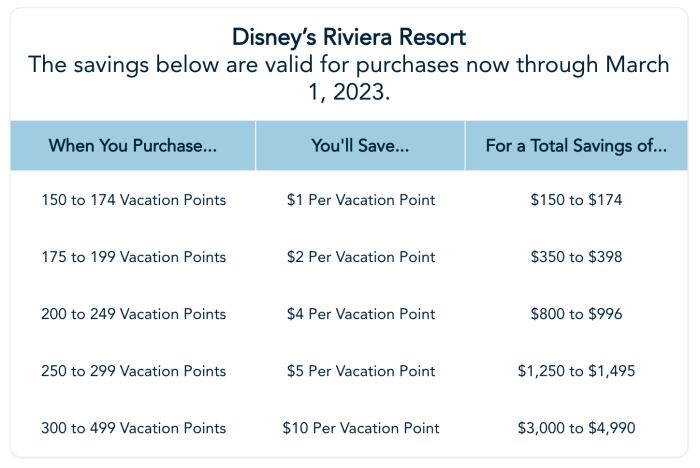Click the "$350 to $398" total savings
700x468 pixels.
click(576, 257)
